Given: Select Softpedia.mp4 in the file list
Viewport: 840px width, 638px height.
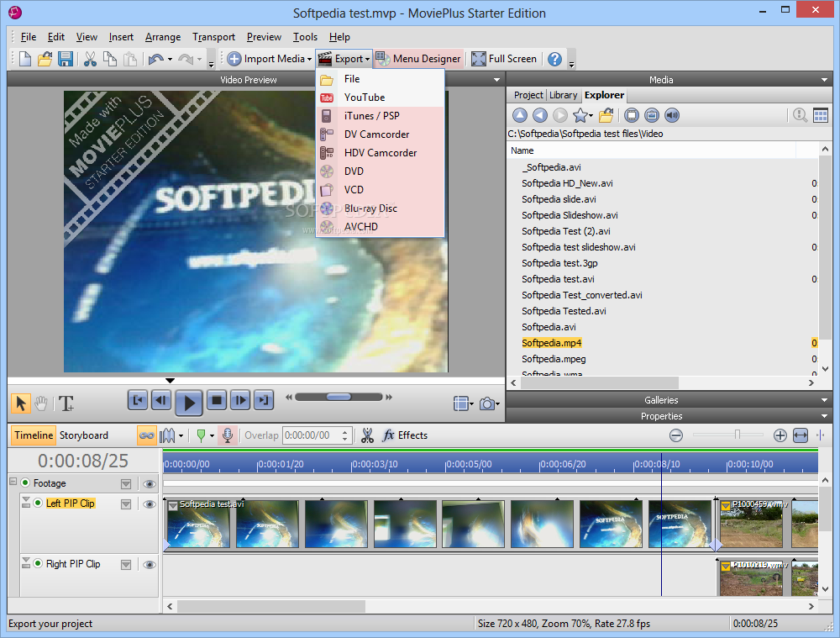Looking at the screenshot, I should click(x=551, y=343).
